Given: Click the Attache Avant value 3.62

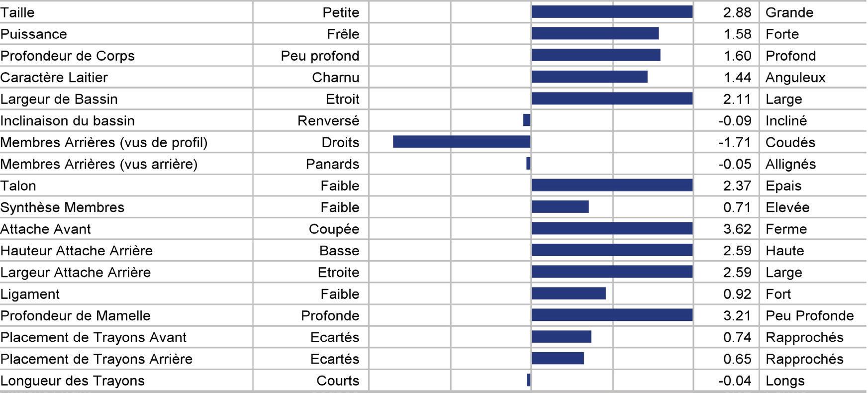Looking at the screenshot, I should pos(737,229).
